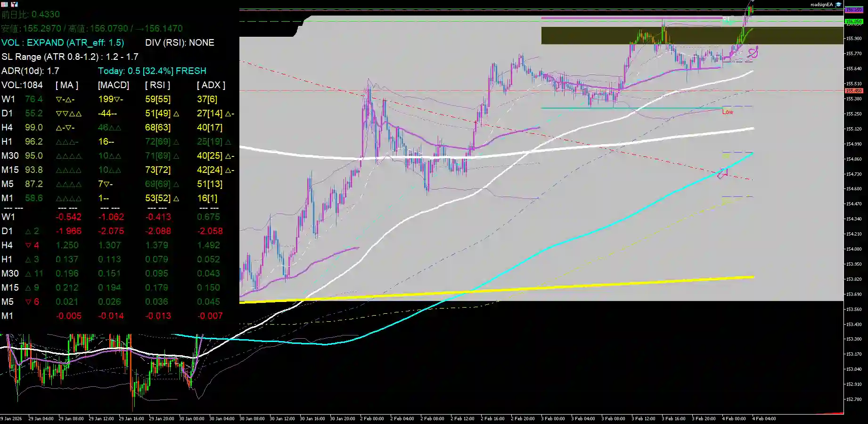
Task: Click the yellow down-triangle in the W1 MA cell
Action: pos(58,99)
